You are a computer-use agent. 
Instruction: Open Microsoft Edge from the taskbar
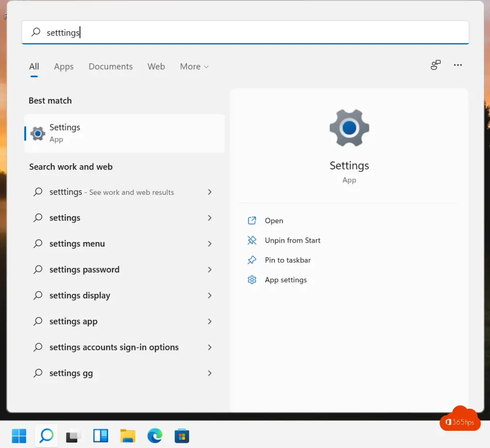pos(155,436)
